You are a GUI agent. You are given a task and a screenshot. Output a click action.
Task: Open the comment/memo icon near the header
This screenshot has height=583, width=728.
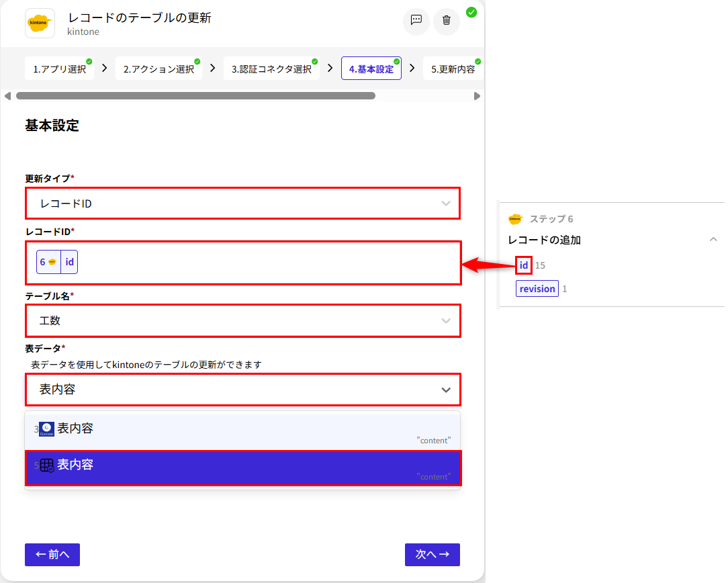point(416,21)
